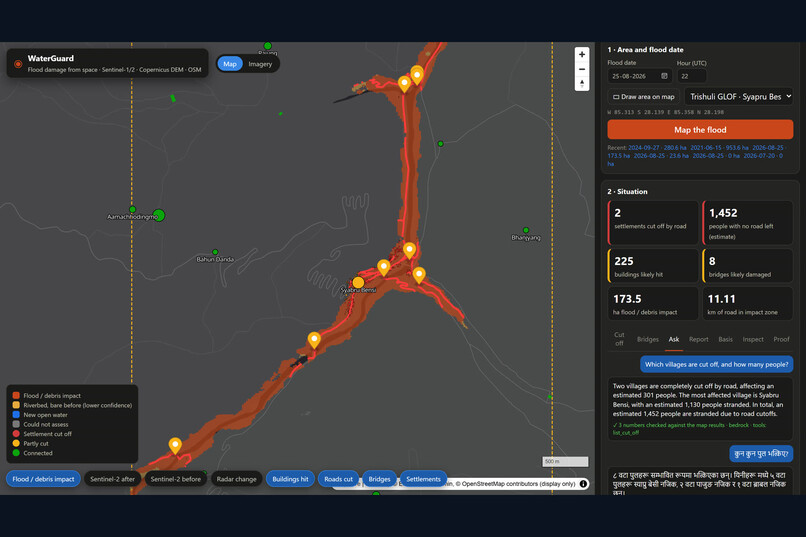The width and height of the screenshot is (806, 537).
Task: Load recent run 2021-06-15 · 953.6 ha
Action: (x=719, y=147)
